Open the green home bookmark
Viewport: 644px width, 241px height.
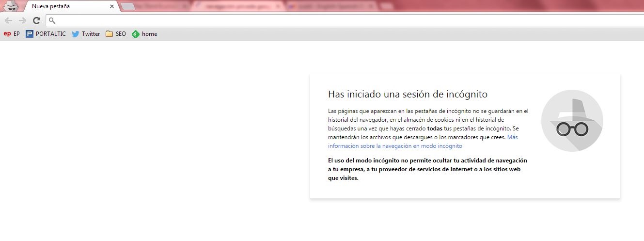(x=144, y=34)
